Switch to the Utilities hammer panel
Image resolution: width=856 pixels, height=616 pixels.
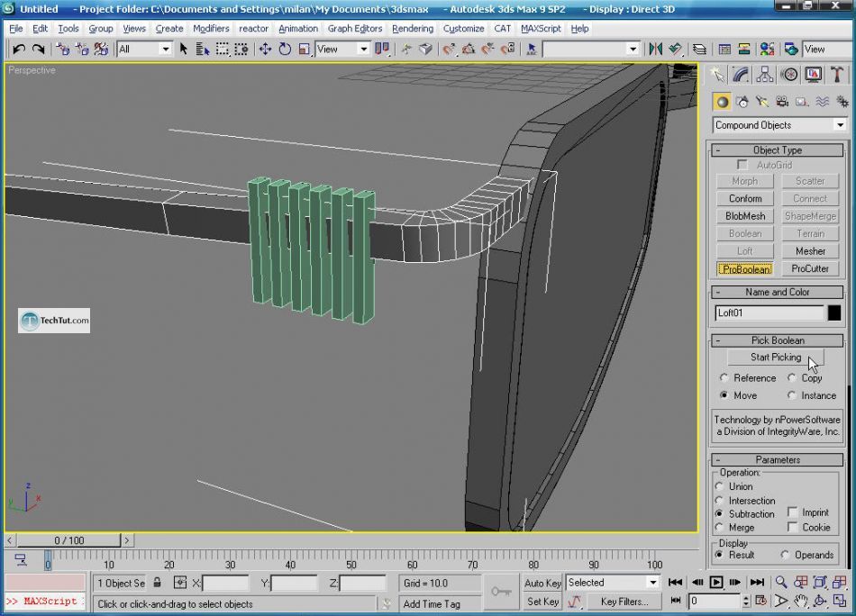(x=837, y=74)
